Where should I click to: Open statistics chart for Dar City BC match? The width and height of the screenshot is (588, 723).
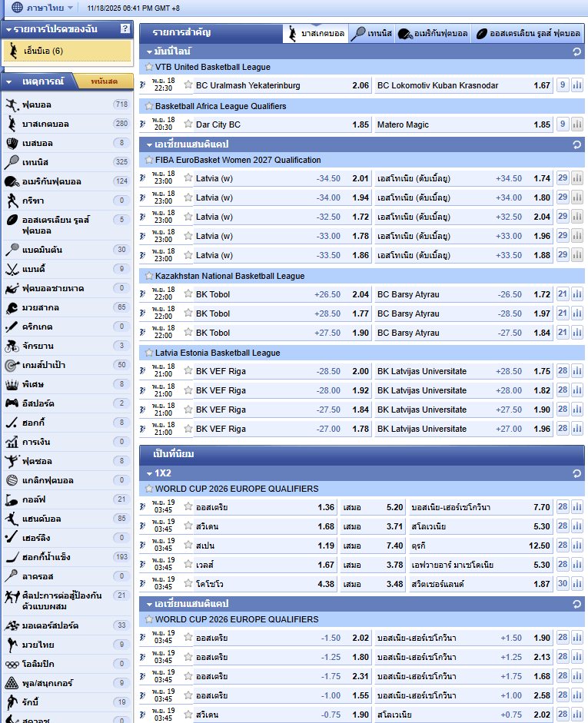pyautogui.click(x=577, y=124)
